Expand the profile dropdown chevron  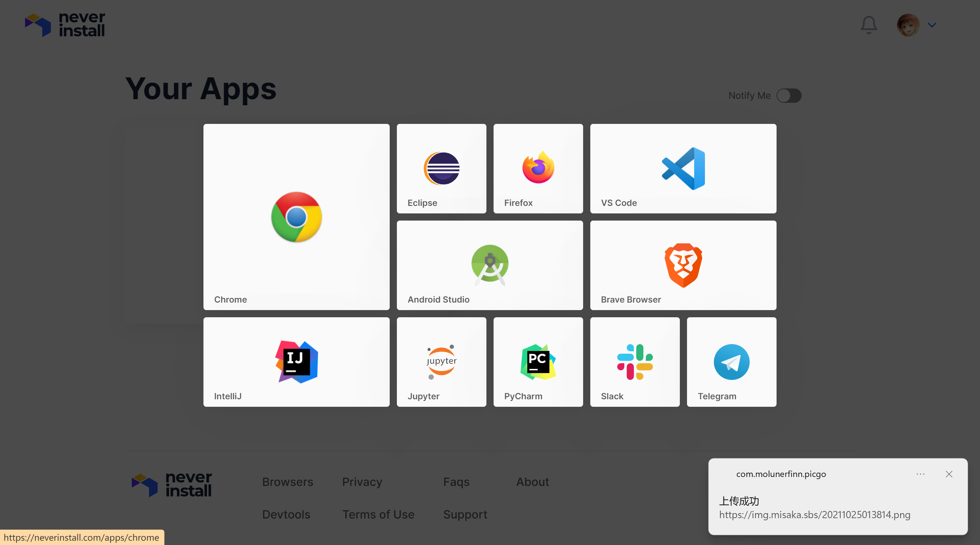[x=932, y=25]
